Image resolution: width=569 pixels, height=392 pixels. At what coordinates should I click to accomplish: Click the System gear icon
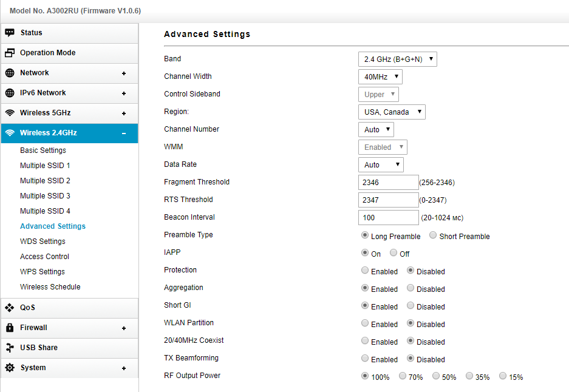tap(10, 367)
